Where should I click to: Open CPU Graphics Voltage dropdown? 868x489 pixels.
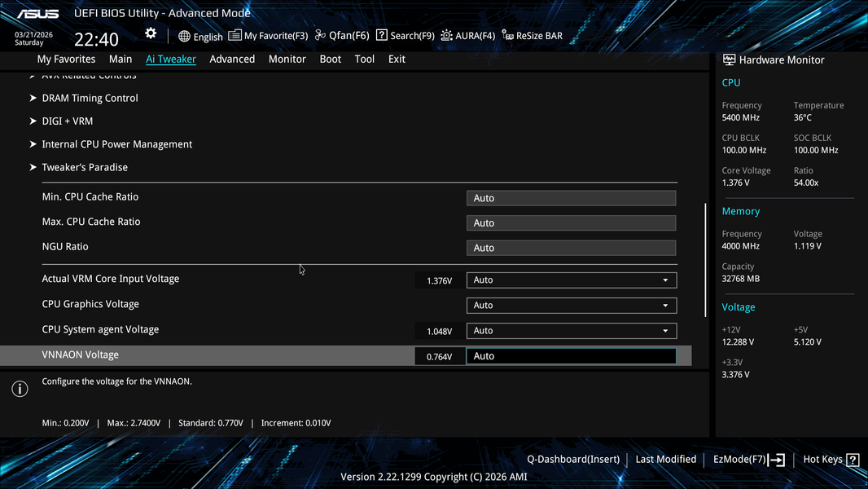pos(572,306)
